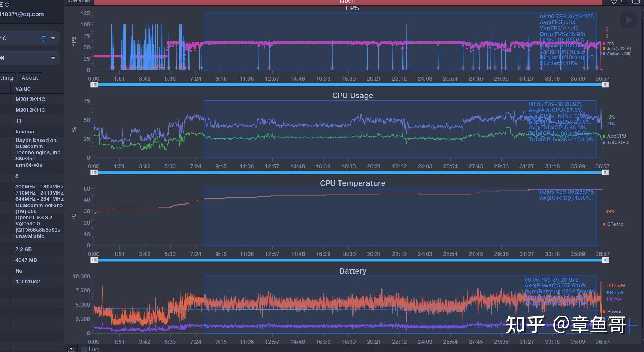The width and height of the screenshot is (644, 352).
Task: Click the left handle of FPS range slider
Action: tap(94, 85)
